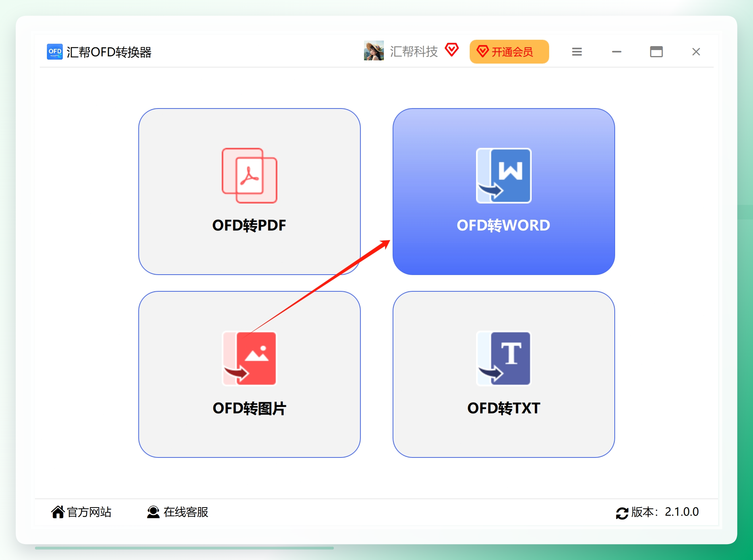This screenshot has width=753, height=560.
Task: Click the user avatar picture
Action: [x=374, y=51]
